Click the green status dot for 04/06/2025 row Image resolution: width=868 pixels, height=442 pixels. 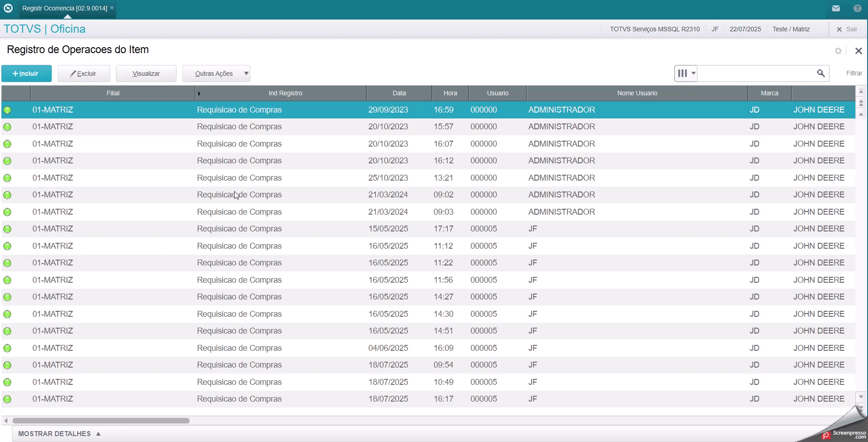click(7, 348)
